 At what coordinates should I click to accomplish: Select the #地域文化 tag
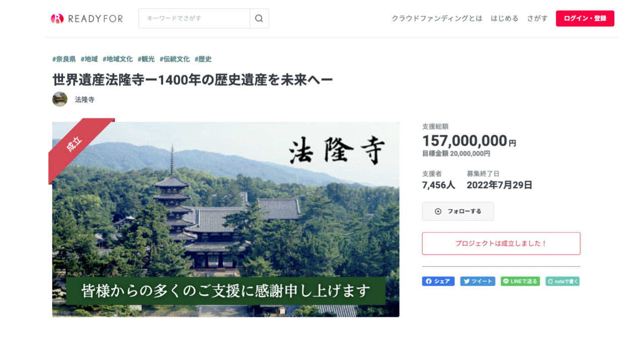118,59
